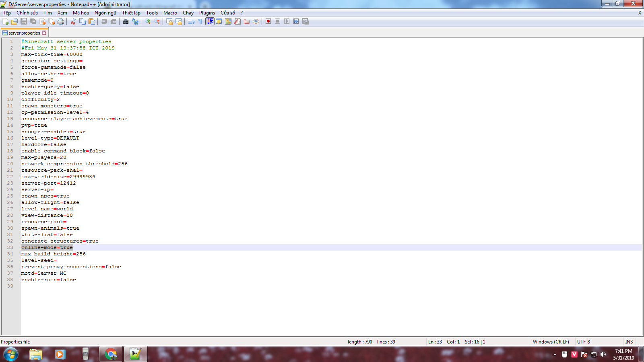This screenshot has width=644, height=362.
Task: Click the Copy toolbar icon
Action: 83,21
